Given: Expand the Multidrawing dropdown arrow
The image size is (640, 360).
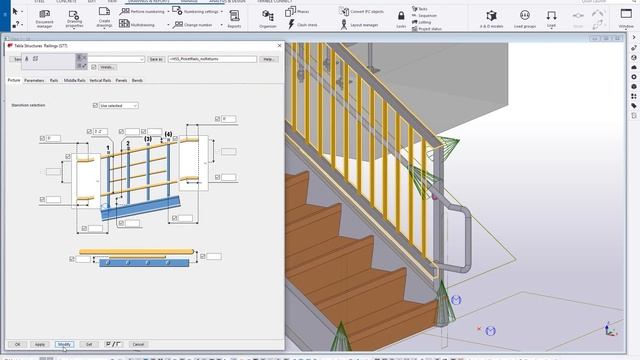Looking at the screenshot, I should (x=168, y=25).
